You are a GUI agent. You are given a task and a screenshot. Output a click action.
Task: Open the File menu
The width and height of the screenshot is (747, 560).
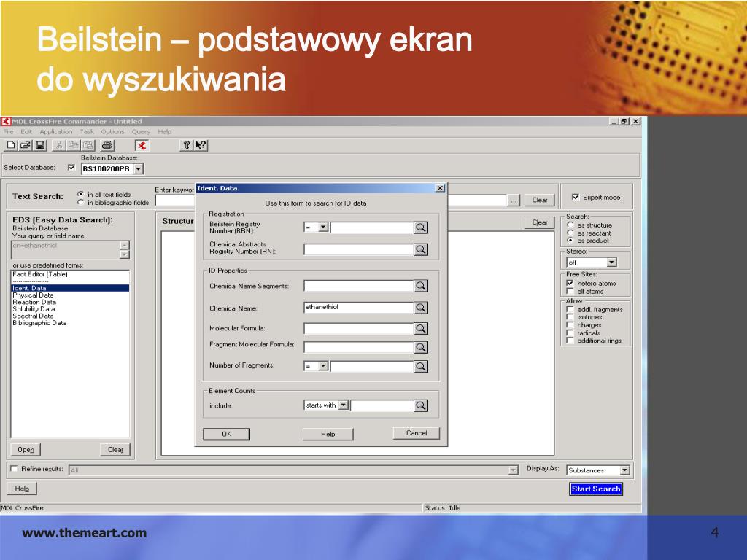8,131
